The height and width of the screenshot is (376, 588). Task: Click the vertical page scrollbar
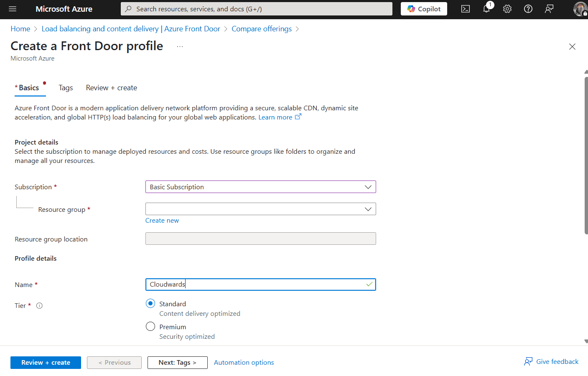coord(586,155)
